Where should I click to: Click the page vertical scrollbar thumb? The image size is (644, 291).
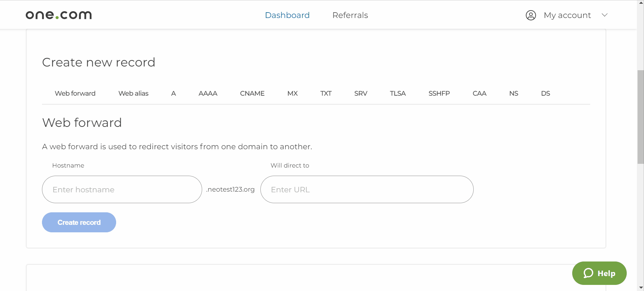(640, 117)
